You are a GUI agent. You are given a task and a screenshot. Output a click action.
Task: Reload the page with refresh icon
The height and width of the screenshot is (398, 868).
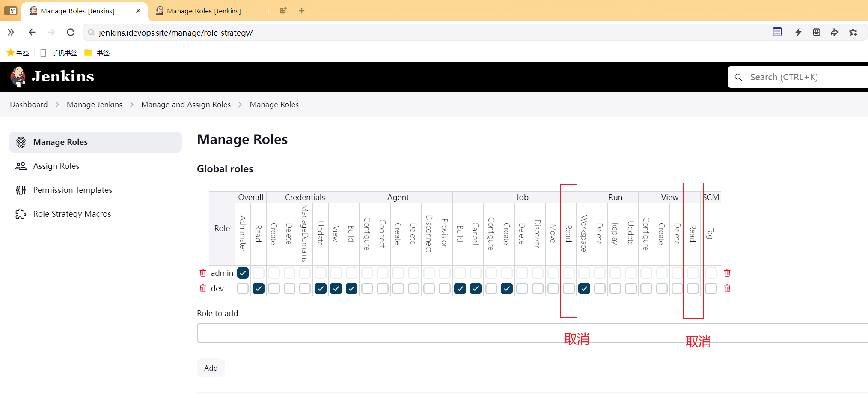(71, 32)
